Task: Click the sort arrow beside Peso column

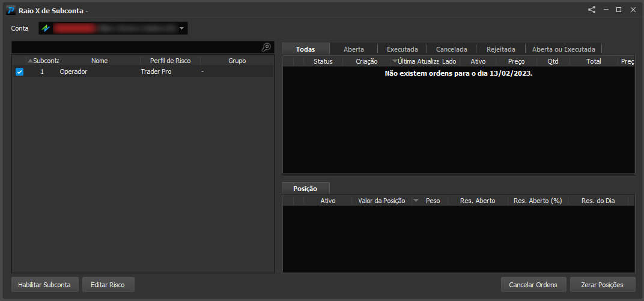Action: coord(416,201)
